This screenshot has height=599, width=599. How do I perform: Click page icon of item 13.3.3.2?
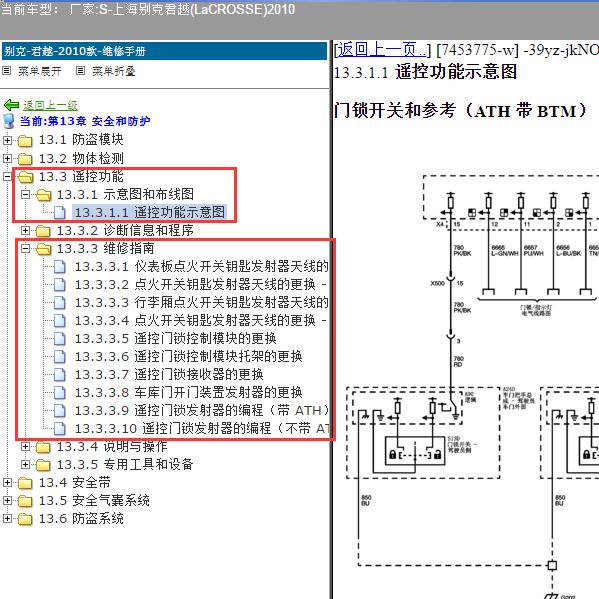(60, 285)
